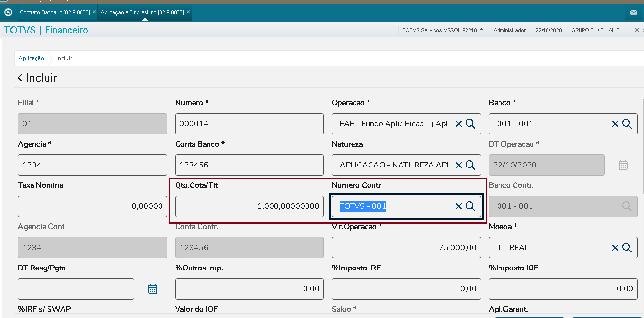Click the TOTVS home logo icon
644x318 pixels.
(8, 12)
